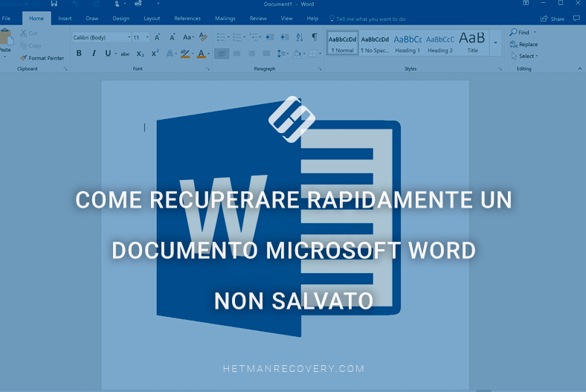Open the Customize Quick Access Toolbar arrow
This screenshot has height=392, width=586.
pos(158,4)
